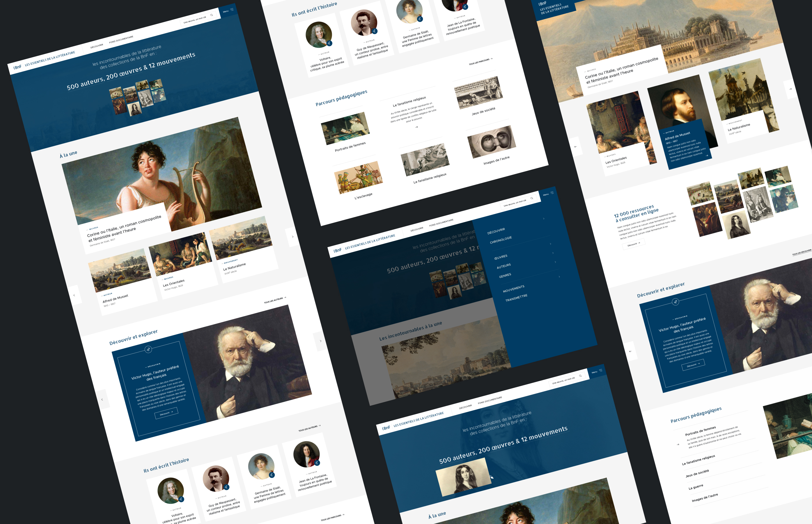
Task: Open FOND DOCUMENTAIRE nav in left mockup header
Action: [121, 40]
